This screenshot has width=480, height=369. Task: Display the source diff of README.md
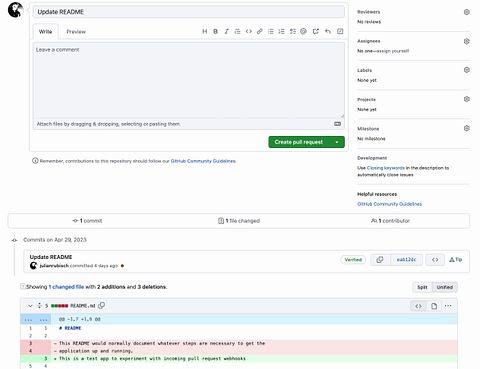click(418, 306)
